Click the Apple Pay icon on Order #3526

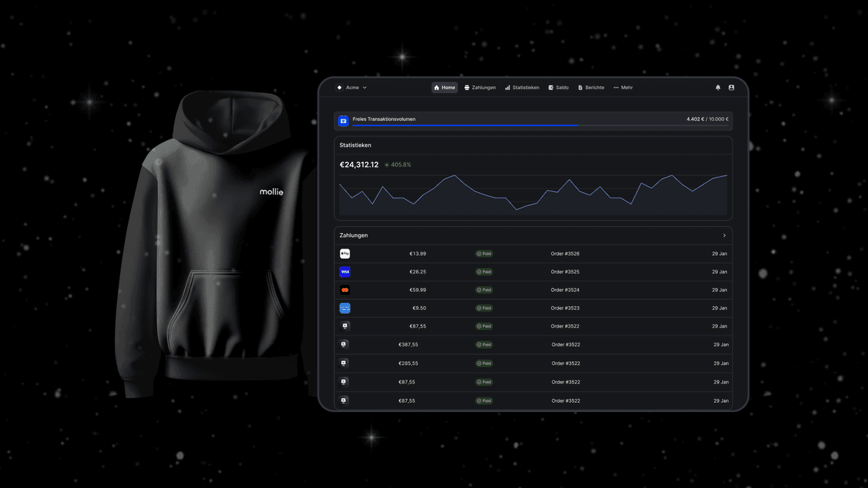[x=345, y=253]
